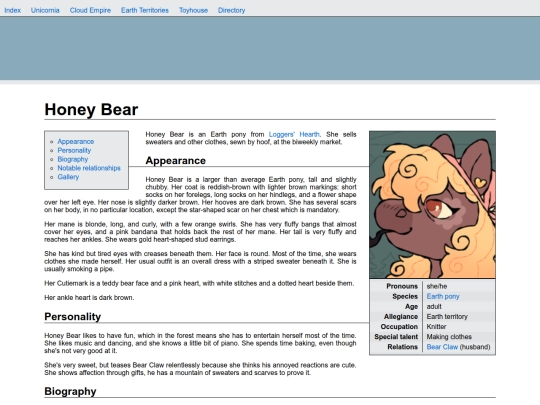The image size is (540, 405).
Task: Open Bear Claw husband link
Action: (442, 347)
